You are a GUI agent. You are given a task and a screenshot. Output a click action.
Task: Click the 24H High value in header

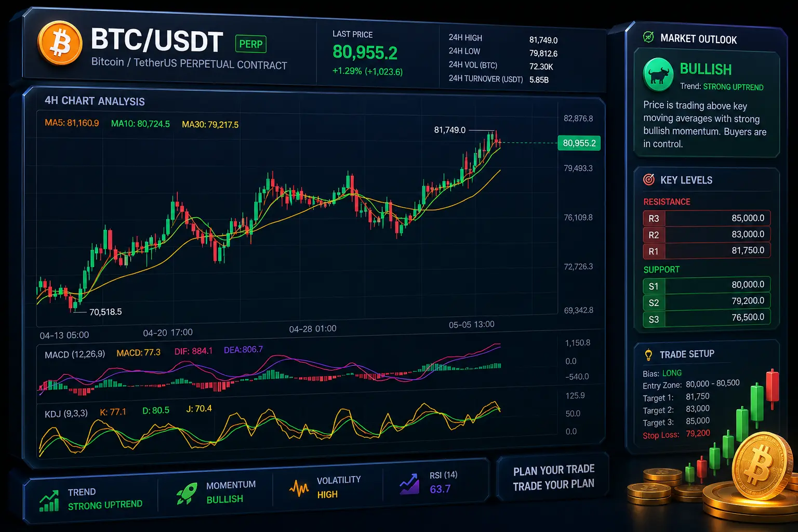(543, 40)
